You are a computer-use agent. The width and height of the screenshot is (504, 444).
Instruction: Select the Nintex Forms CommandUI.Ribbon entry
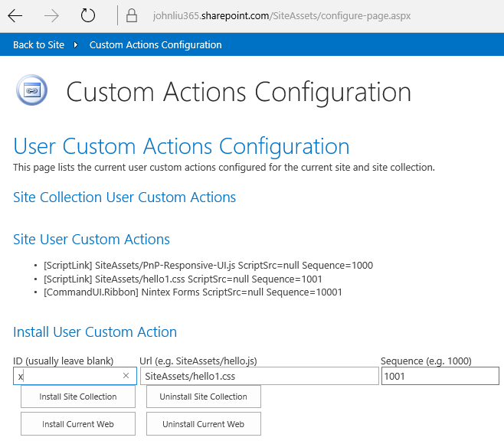pyautogui.click(x=193, y=292)
